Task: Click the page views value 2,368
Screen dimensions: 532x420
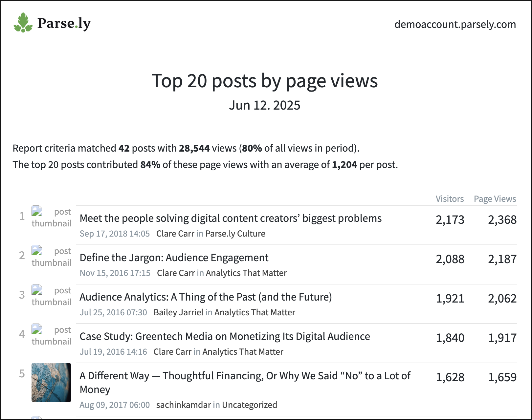Action: [x=502, y=220]
